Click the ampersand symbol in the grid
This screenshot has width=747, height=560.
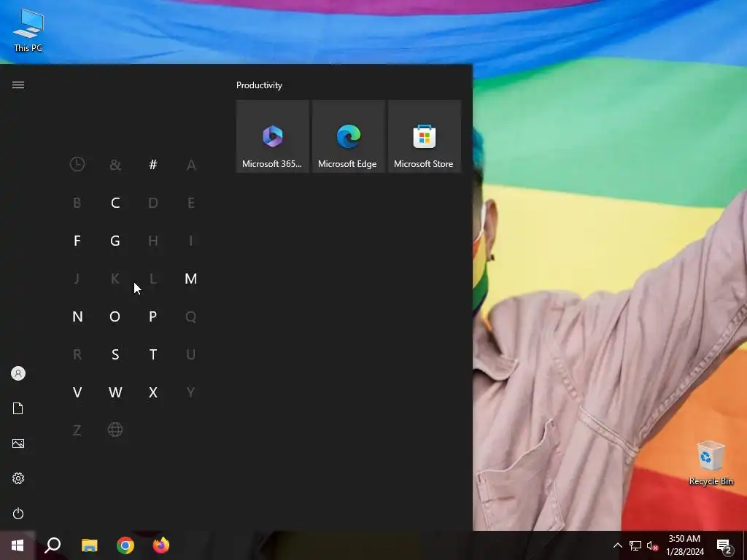[115, 165]
